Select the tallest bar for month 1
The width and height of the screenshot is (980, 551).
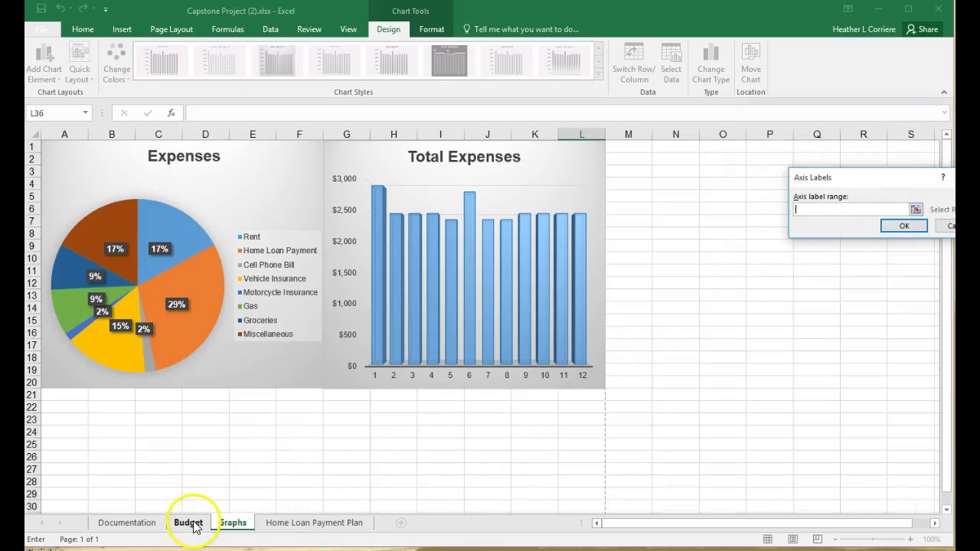click(378, 275)
